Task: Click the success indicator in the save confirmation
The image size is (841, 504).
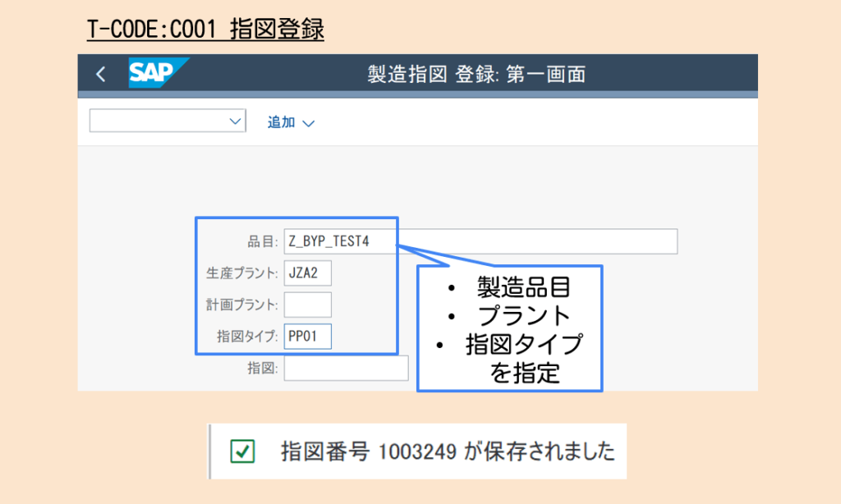Action: pyautogui.click(x=241, y=451)
